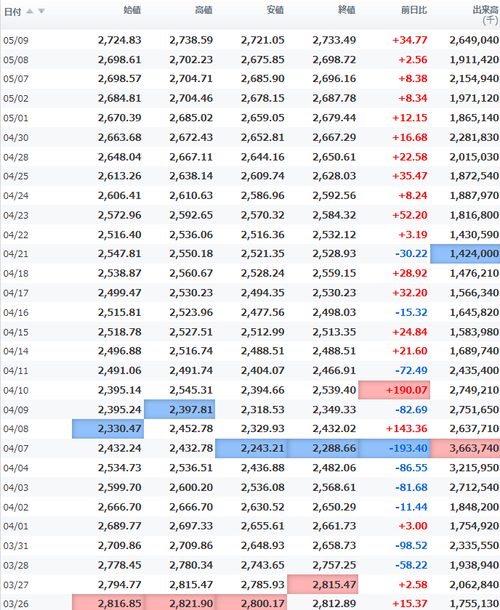Select volume 2,649,040 in the 05/09 row

click(474, 40)
